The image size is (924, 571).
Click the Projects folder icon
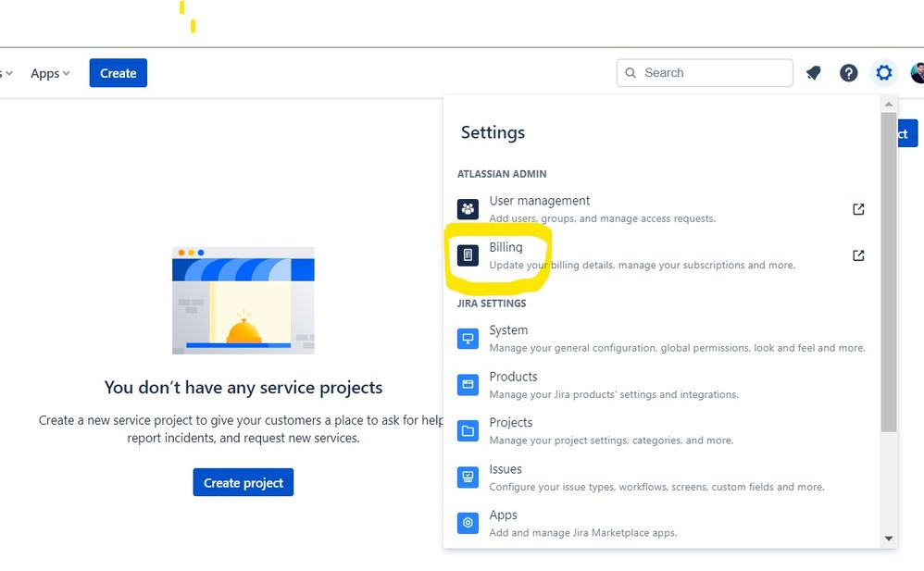(468, 430)
